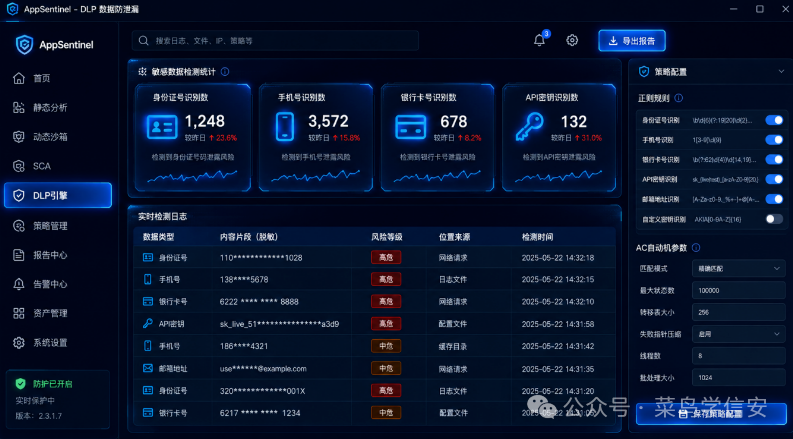Open SCA in sidebar
The width and height of the screenshot is (793, 439).
point(58,166)
